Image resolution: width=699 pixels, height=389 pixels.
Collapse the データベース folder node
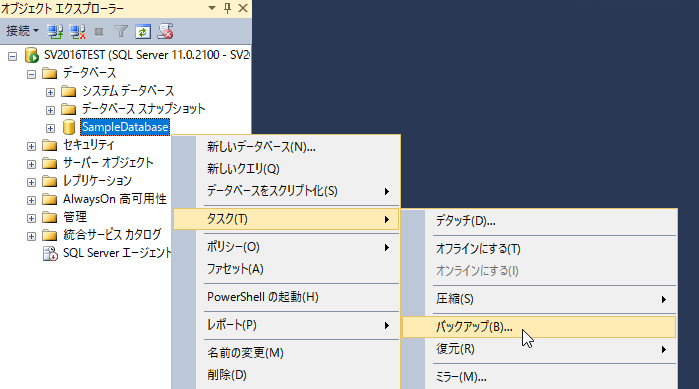[31, 74]
